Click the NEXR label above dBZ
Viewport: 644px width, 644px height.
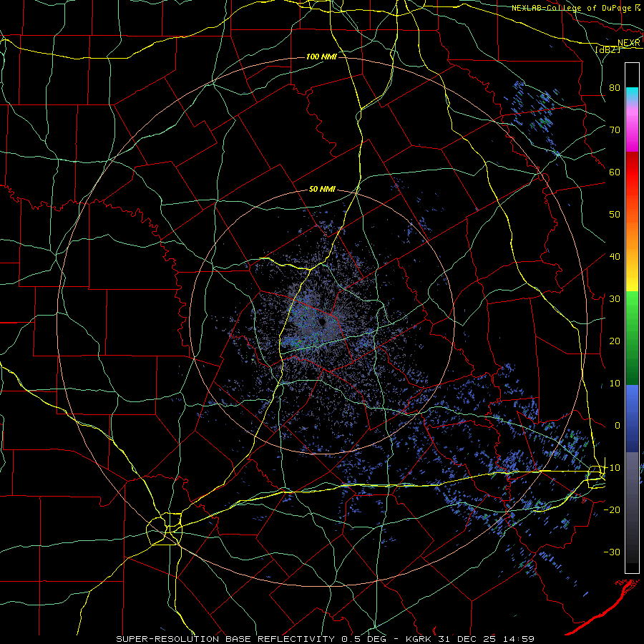[x=629, y=43]
